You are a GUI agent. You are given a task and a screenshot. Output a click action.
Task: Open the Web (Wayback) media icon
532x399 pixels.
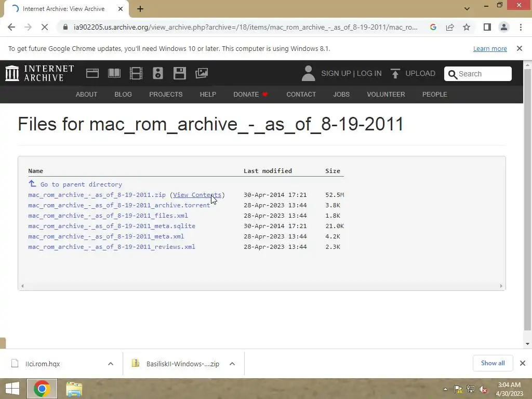[x=92, y=73]
